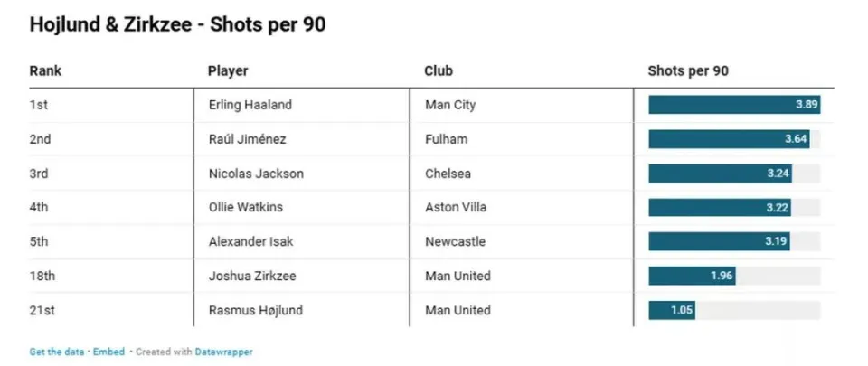Select Rasmus Højlund's 1.05 bar
This screenshot has height=366, width=868.
672,310
